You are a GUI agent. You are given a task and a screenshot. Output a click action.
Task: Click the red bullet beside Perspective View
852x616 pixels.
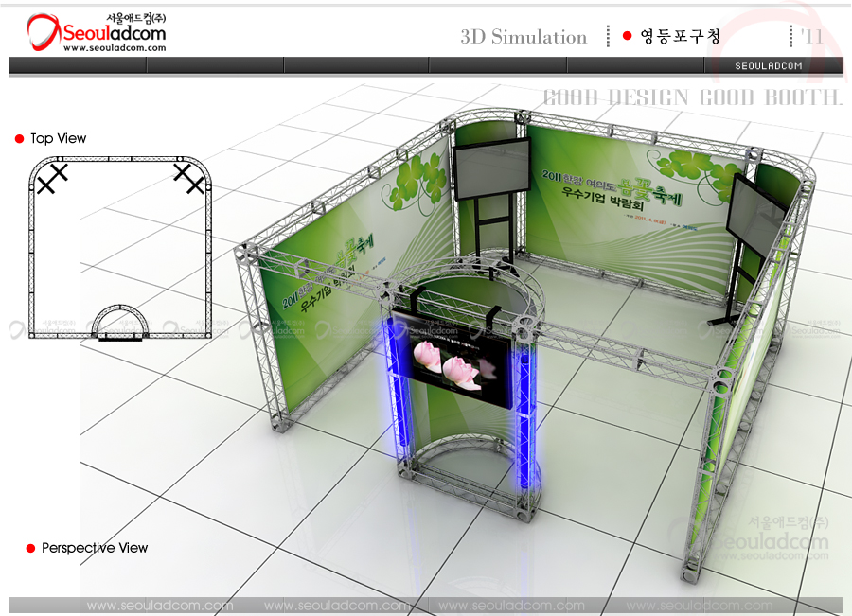click(x=30, y=549)
